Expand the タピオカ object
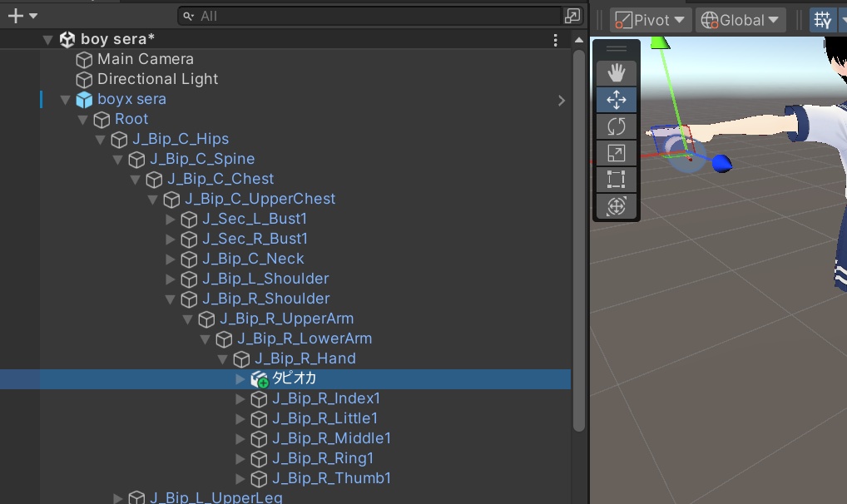847x504 pixels. 240,379
